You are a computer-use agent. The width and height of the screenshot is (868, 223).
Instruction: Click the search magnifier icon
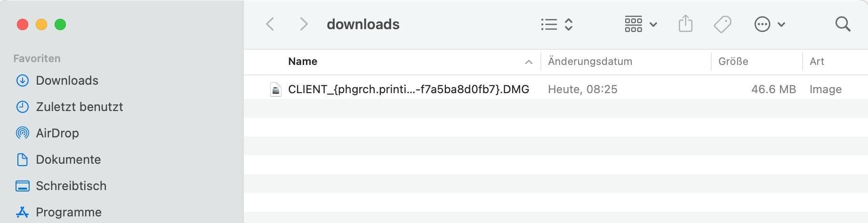[x=843, y=24]
